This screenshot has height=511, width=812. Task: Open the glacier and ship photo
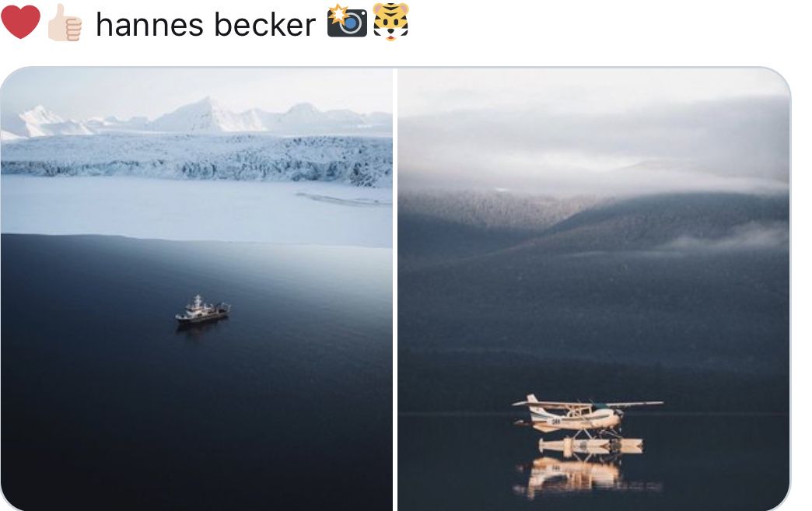click(196, 289)
